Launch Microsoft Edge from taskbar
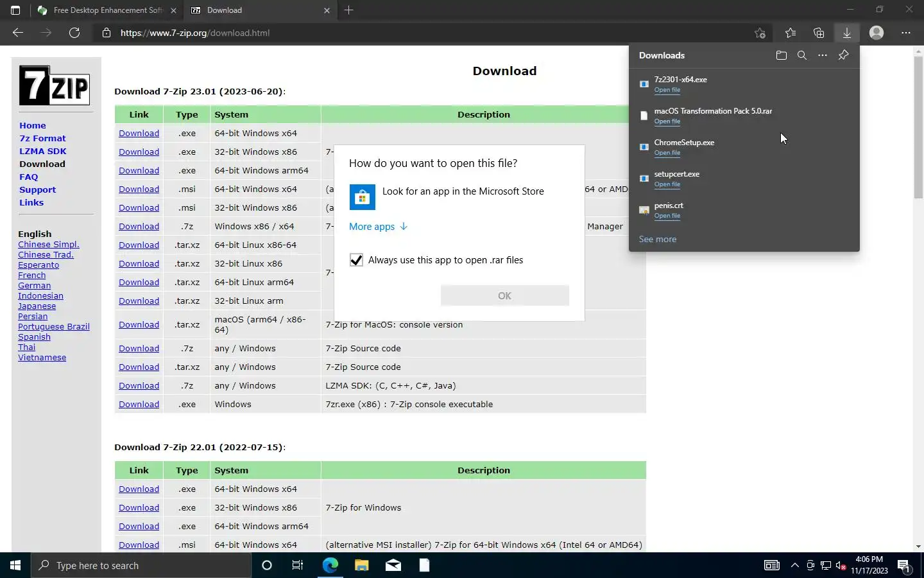Screen dimensions: 924x578 coord(330,565)
